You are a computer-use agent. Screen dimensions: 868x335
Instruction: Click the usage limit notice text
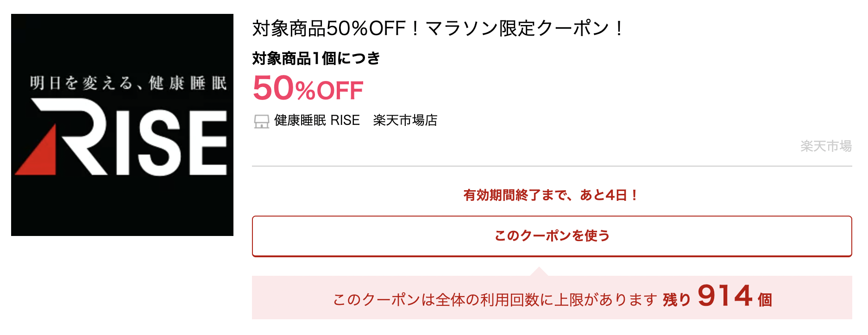tap(495, 300)
